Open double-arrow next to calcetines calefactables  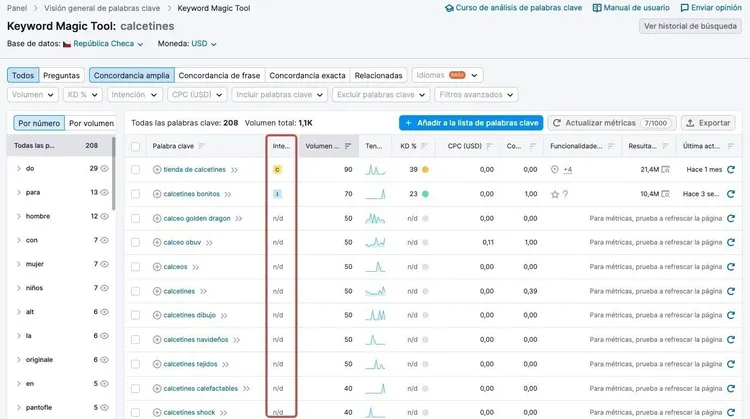pyautogui.click(x=246, y=388)
